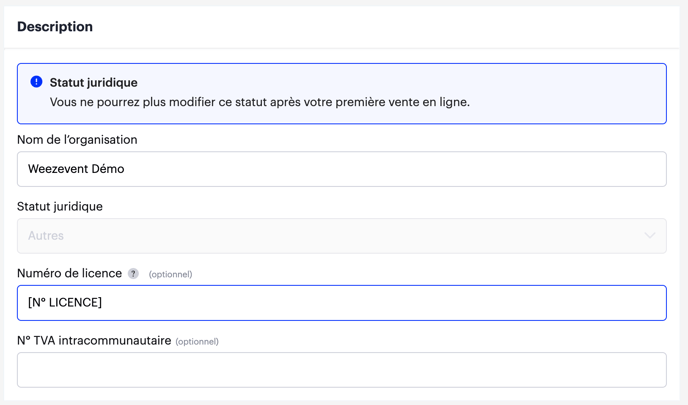This screenshot has width=688, height=405.
Task: Click the Numéro de licence label text
Action: click(69, 273)
